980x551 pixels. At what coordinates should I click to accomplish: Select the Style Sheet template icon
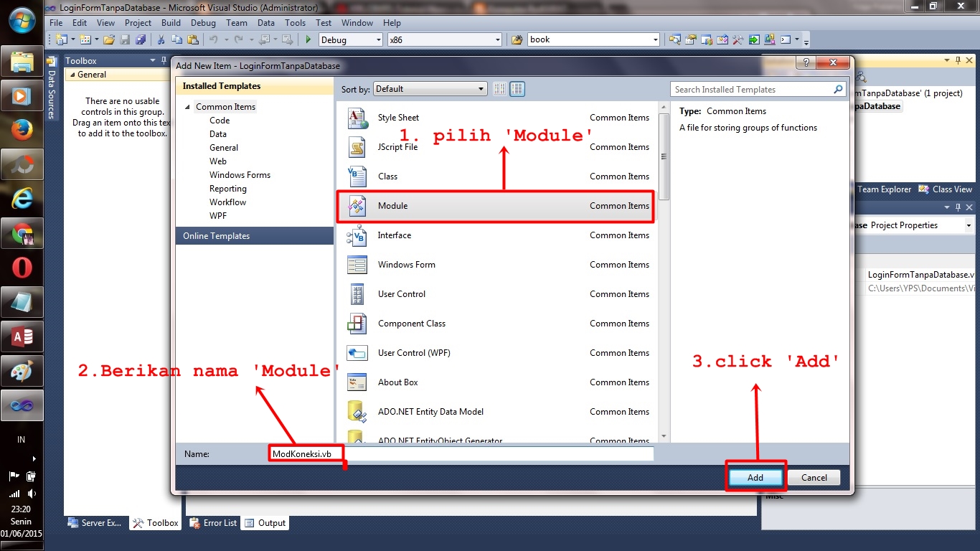click(357, 117)
